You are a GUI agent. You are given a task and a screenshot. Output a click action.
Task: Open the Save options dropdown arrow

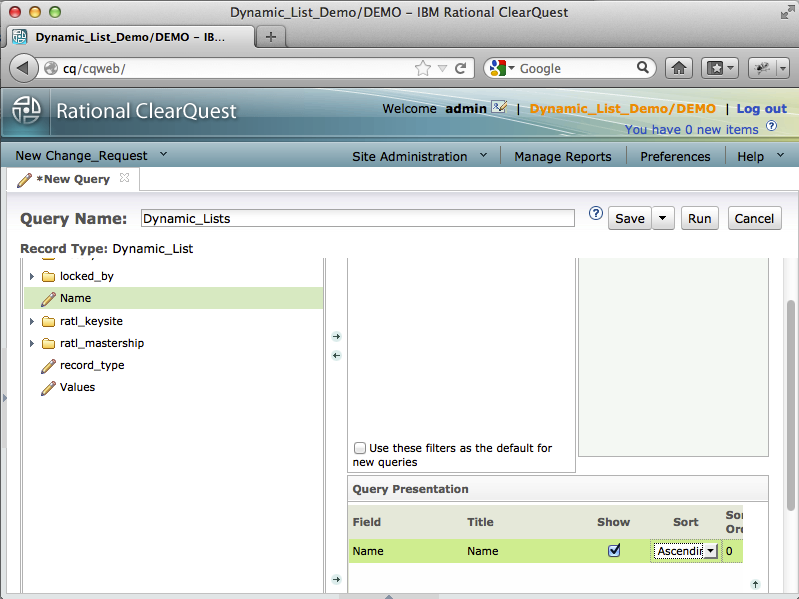click(x=662, y=219)
